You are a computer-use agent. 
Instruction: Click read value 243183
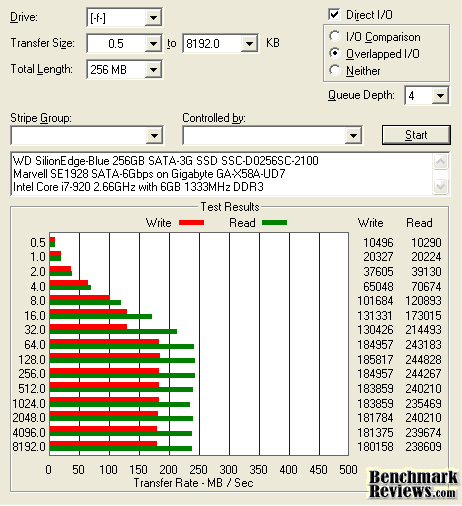(423, 345)
